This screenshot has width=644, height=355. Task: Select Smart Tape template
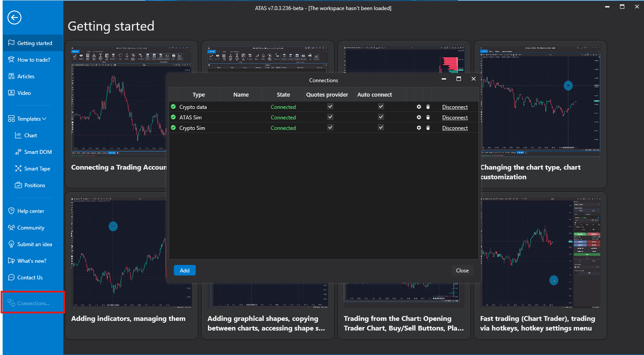33,169
